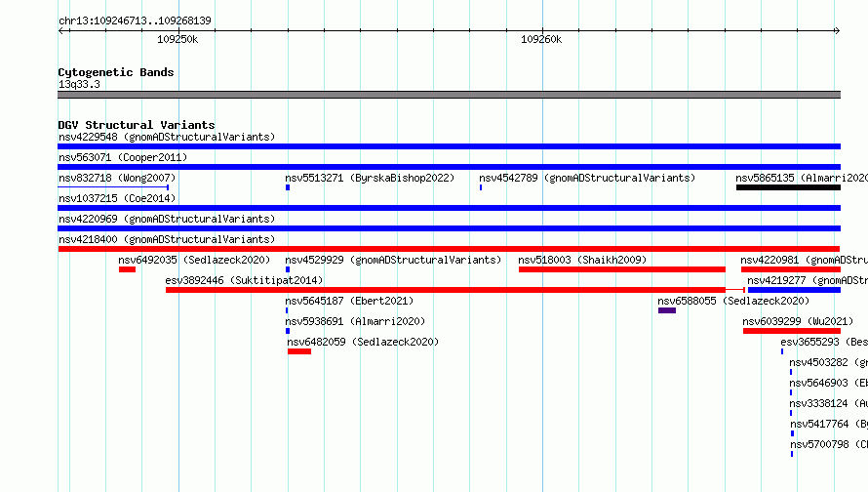
Task: Click the Cytogenetic Bands track heading
Action: click(x=116, y=72)
